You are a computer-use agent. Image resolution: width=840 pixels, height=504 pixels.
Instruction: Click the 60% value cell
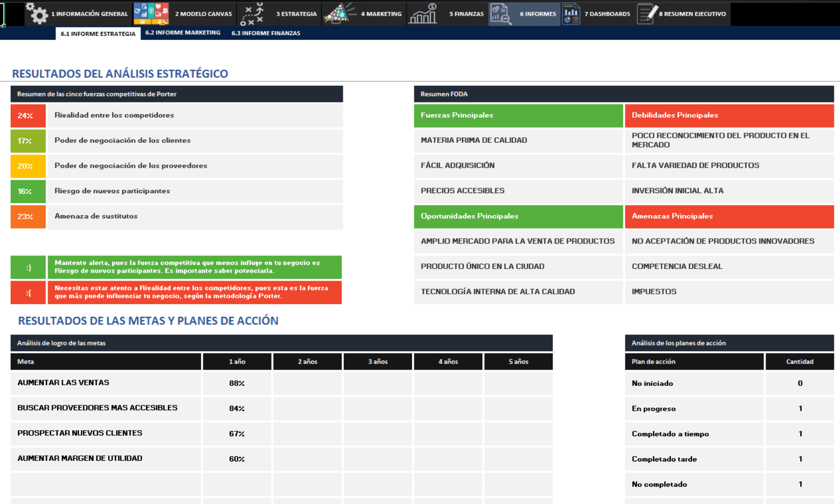[237, 459]
